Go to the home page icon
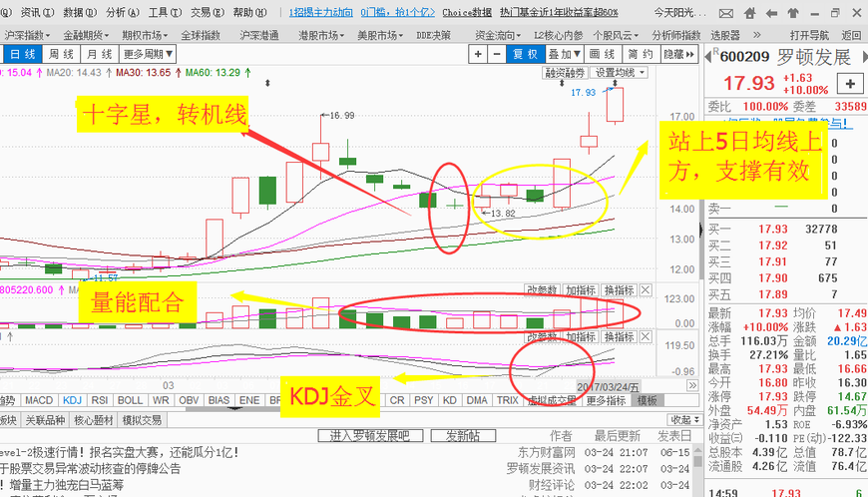 (x=750, y=12)
